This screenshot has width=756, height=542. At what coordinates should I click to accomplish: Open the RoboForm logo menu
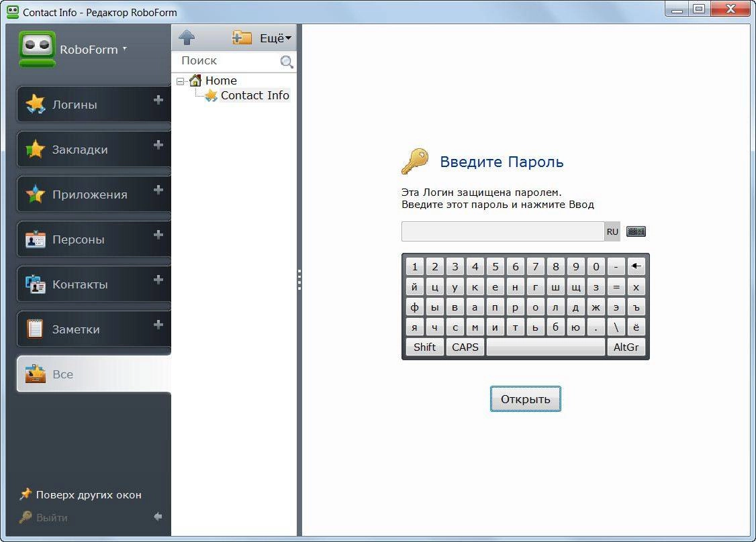tap(73, 49)
